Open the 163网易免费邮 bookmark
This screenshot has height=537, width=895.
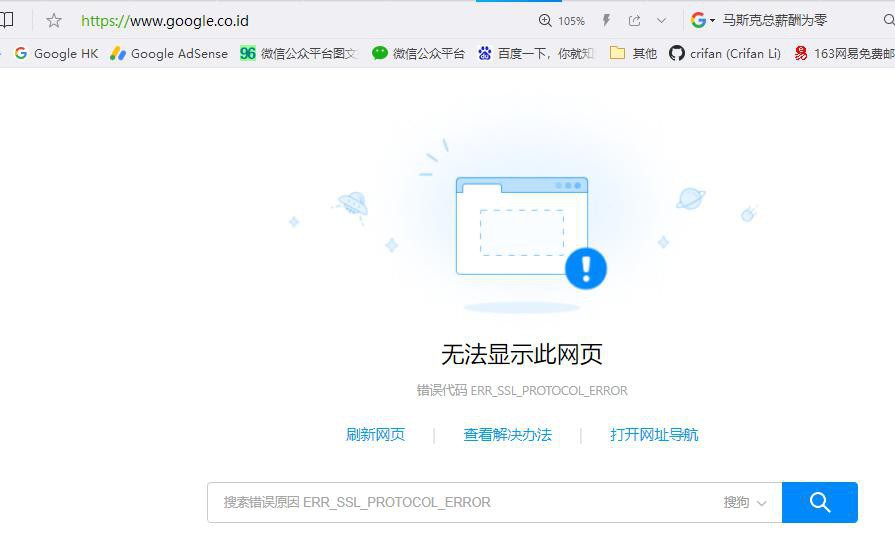844,54
